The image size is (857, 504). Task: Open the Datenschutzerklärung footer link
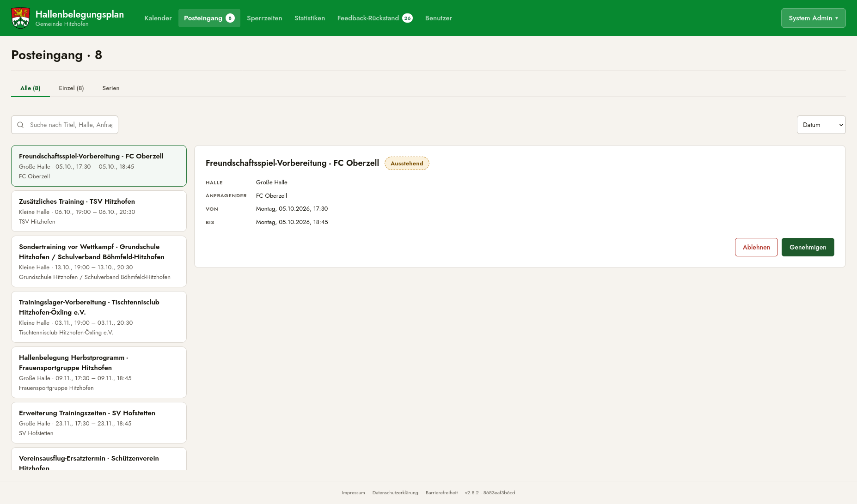point(395,492)
